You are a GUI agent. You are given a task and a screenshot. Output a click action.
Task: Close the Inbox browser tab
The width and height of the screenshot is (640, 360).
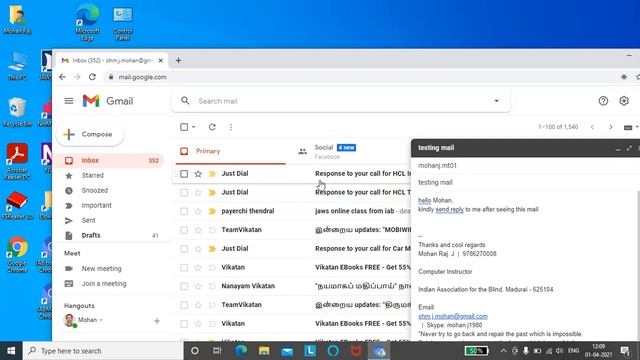(x=160, y=60)
